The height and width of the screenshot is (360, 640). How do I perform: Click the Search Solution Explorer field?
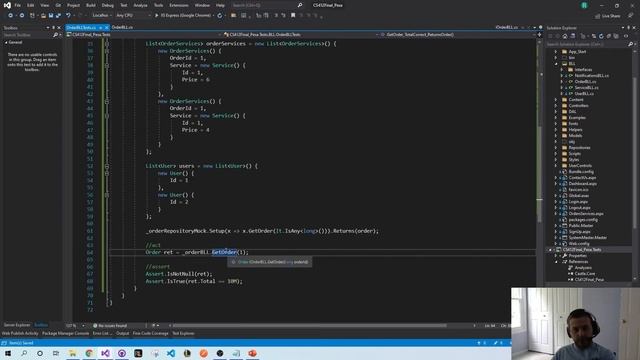587,44
